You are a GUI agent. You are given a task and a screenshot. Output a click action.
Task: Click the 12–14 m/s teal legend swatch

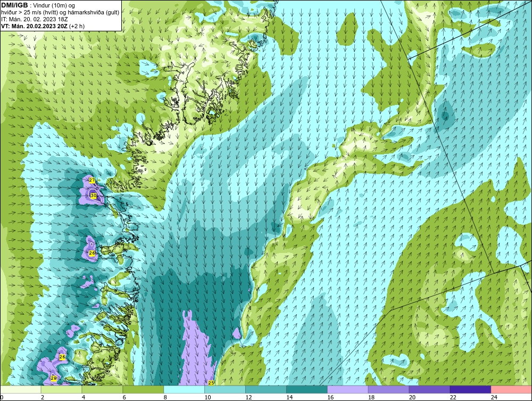265,389
